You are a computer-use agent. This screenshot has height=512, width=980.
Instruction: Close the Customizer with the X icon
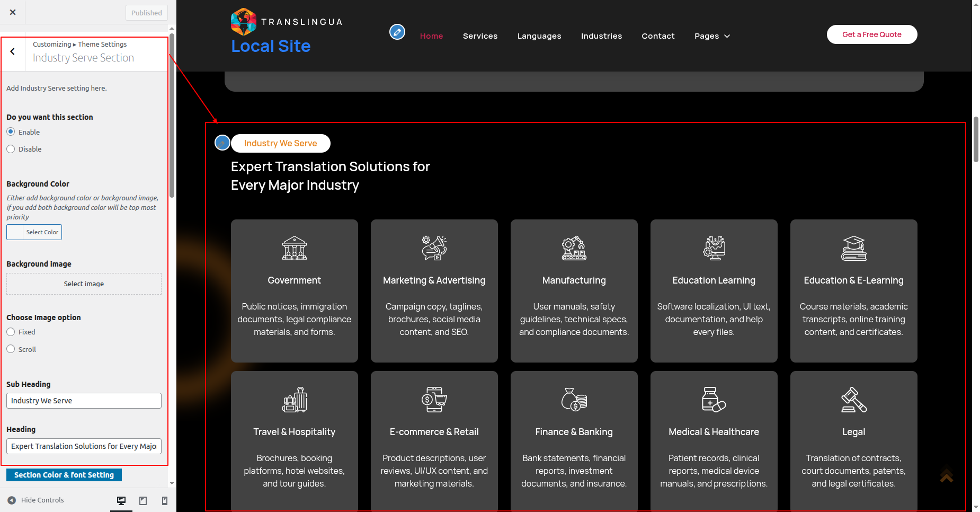point(13,12)
